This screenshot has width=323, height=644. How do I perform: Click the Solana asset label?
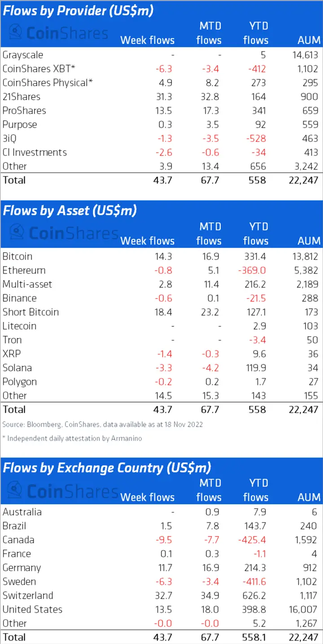tap(17, 368)
